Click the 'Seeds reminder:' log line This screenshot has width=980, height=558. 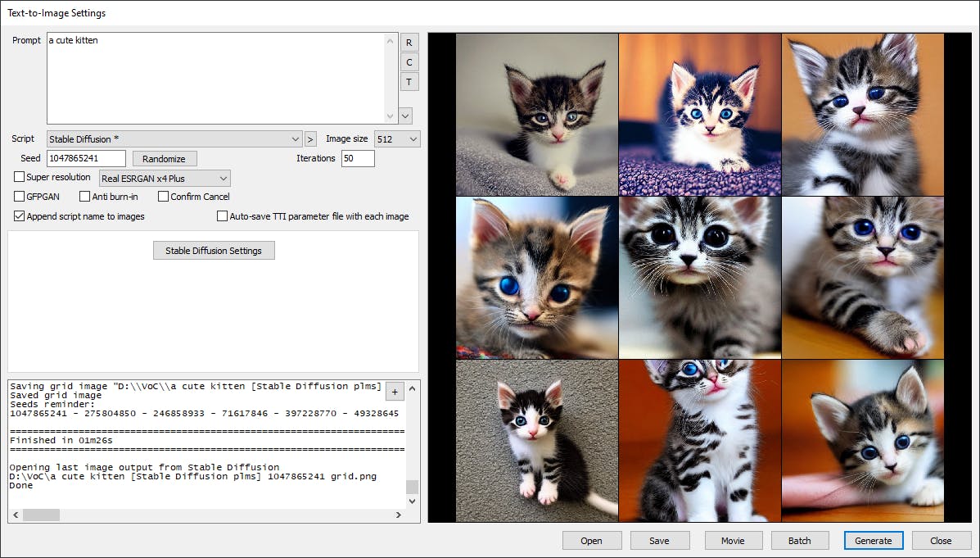pyautogui.click(x=52, y=404)
